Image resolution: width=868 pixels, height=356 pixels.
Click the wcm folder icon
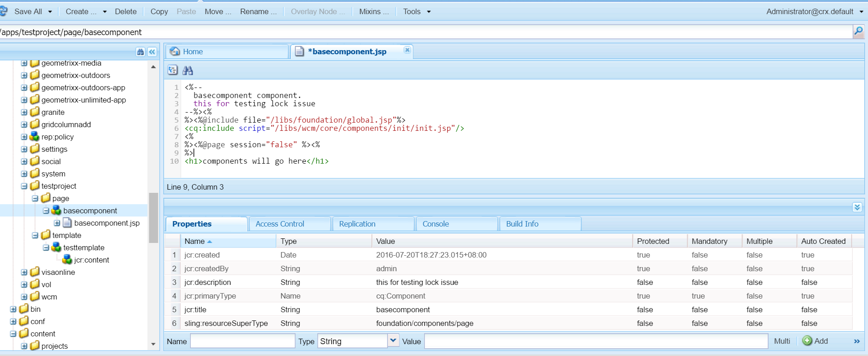point(35,296)
